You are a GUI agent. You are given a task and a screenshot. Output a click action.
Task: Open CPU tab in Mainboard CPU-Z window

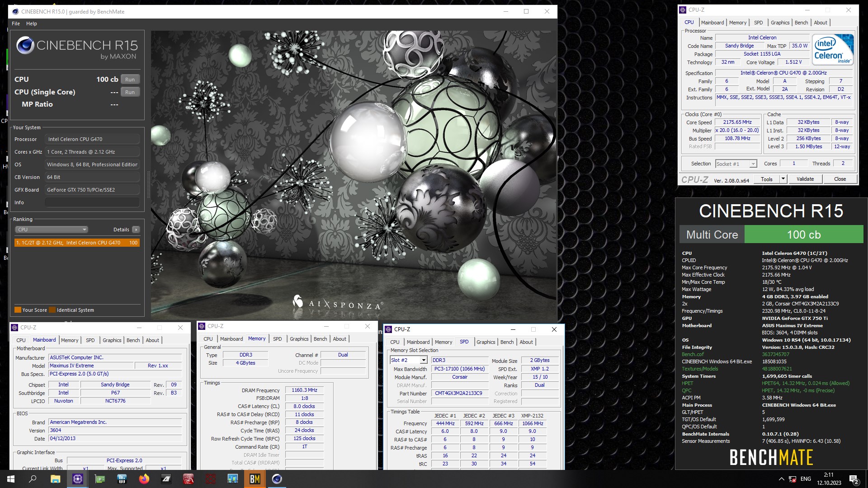[x=21, y=340]
